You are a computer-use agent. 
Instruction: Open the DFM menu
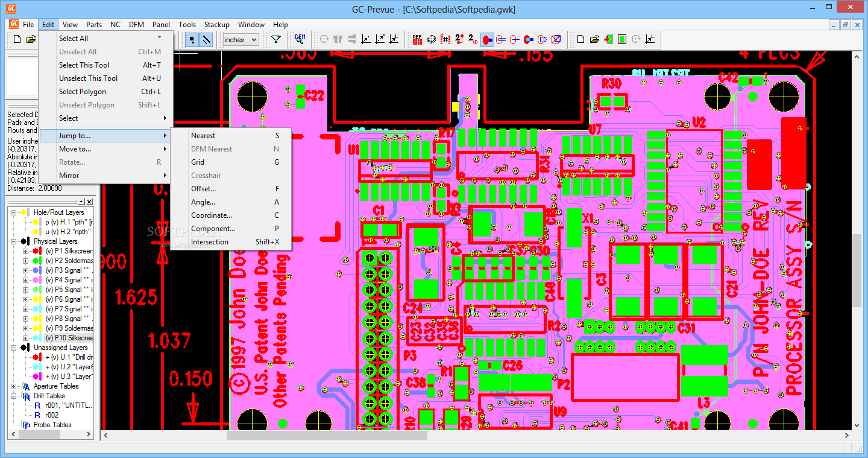tap(136, 25)
